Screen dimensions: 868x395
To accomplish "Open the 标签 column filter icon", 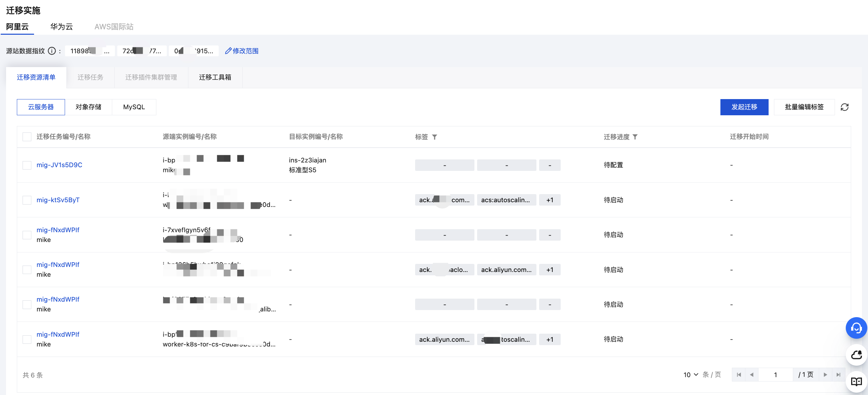I will point(434,137).
